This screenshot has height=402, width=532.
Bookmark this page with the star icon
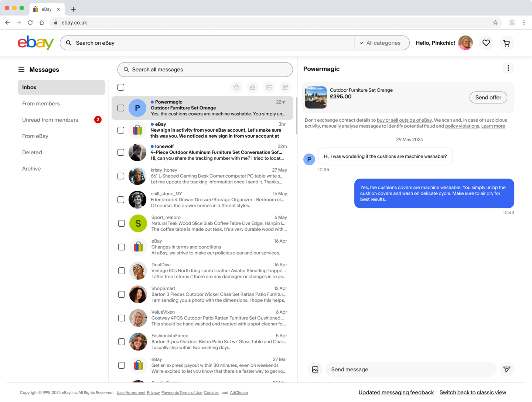point(495,23)
